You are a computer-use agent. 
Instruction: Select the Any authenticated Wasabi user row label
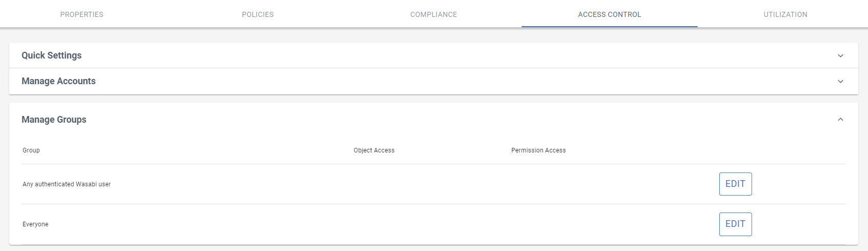67,184
